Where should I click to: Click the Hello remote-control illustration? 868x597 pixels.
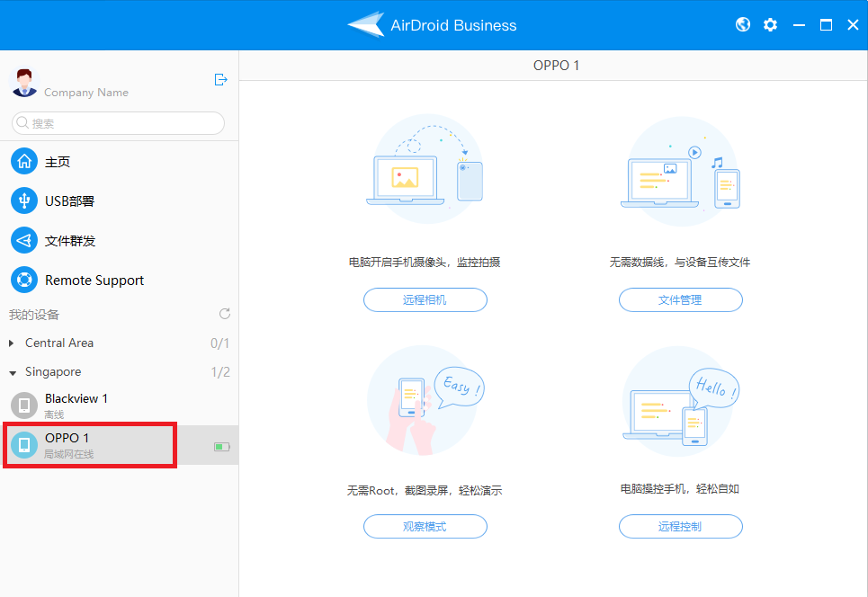pos(681,402)
